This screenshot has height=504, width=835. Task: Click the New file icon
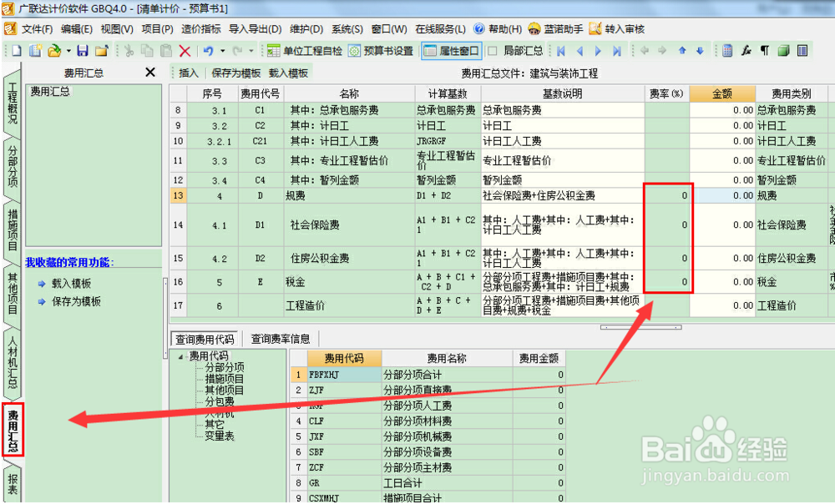point(17,51)
